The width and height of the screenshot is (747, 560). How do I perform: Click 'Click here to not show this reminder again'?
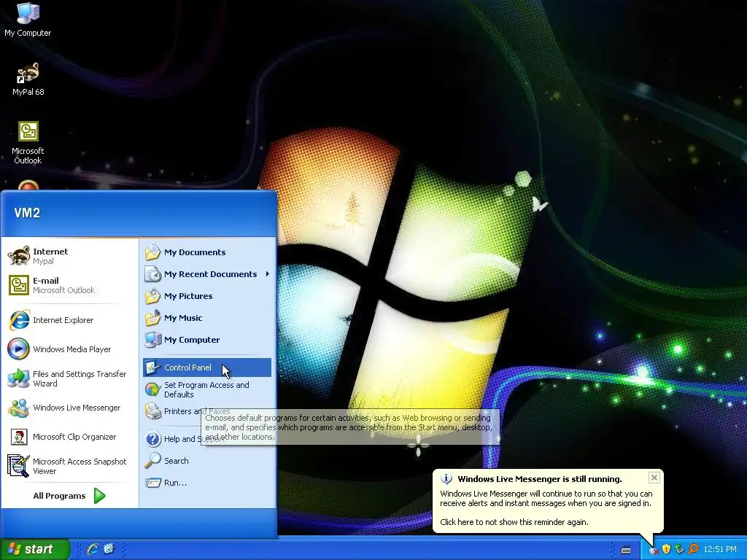point(514,522)
